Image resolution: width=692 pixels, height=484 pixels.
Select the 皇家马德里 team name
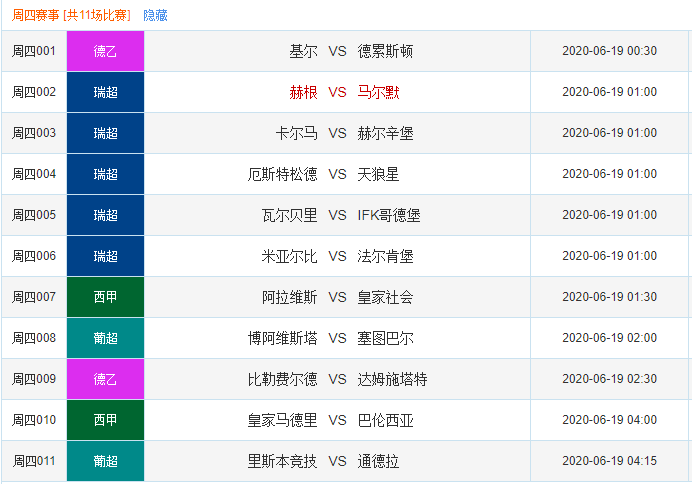282,420
